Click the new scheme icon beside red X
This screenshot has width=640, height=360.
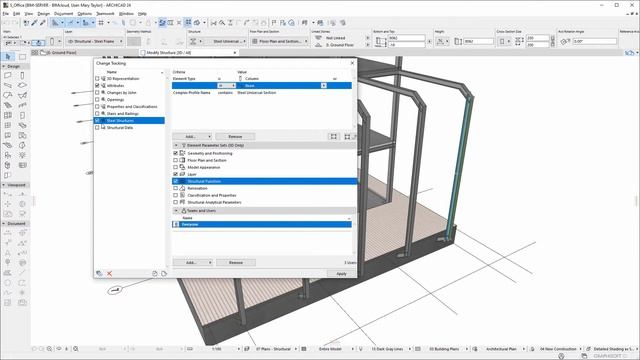tap(99, 273)
